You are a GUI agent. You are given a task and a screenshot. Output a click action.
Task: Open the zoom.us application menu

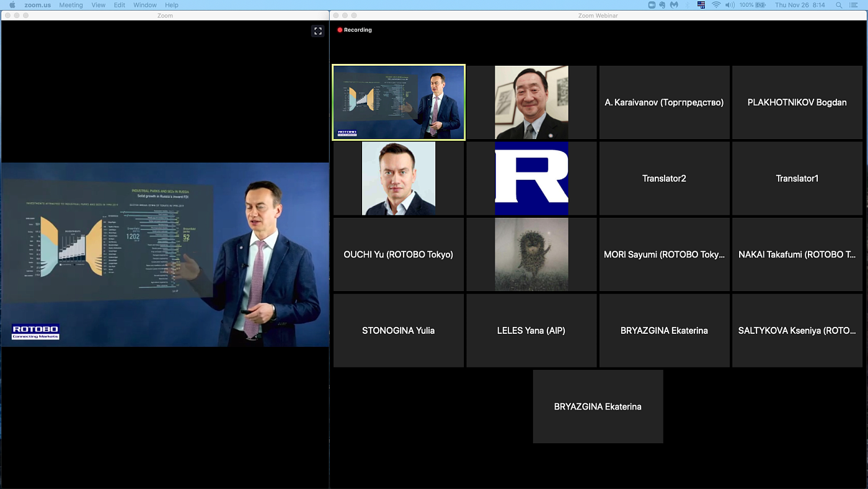coord(38,5)
